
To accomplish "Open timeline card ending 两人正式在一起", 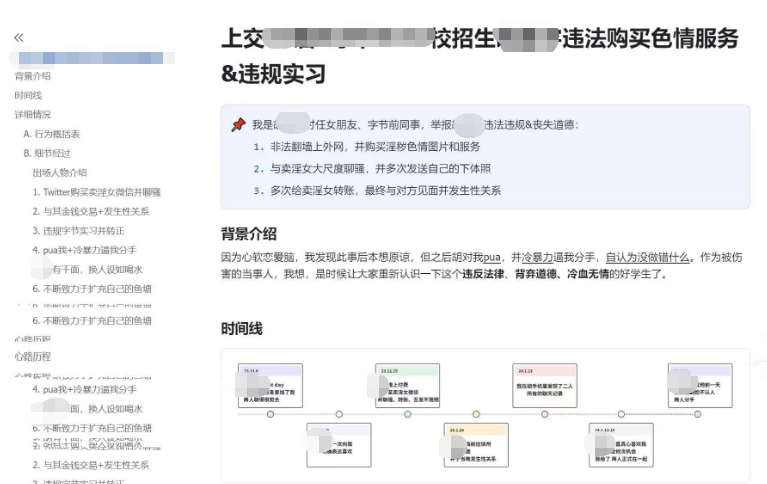I will [x=621, y=445].
